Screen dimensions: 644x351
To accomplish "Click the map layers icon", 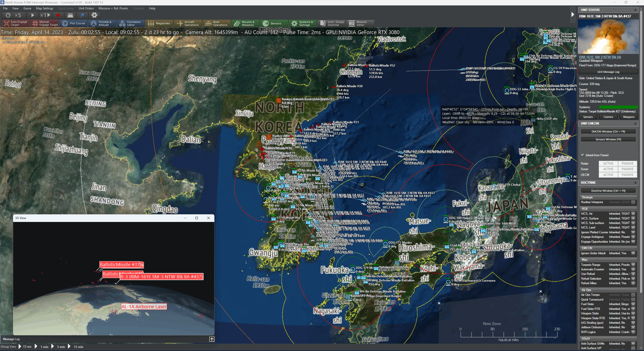I will click(x=70, y=15).
